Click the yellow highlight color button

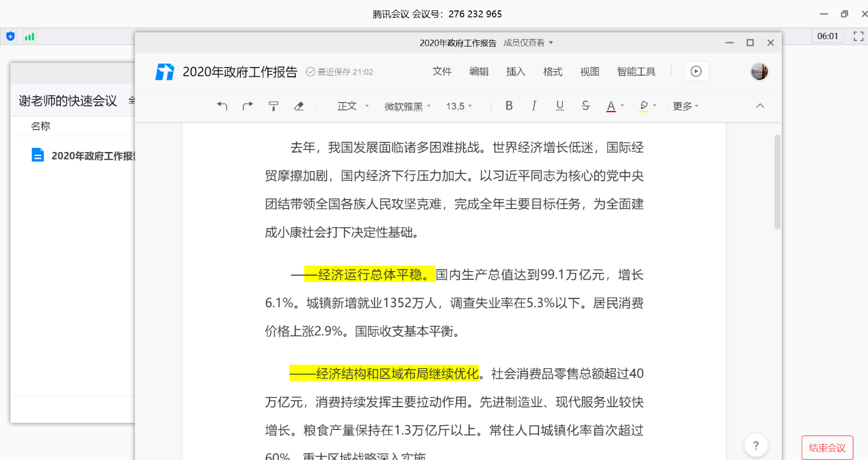(643, 106)
